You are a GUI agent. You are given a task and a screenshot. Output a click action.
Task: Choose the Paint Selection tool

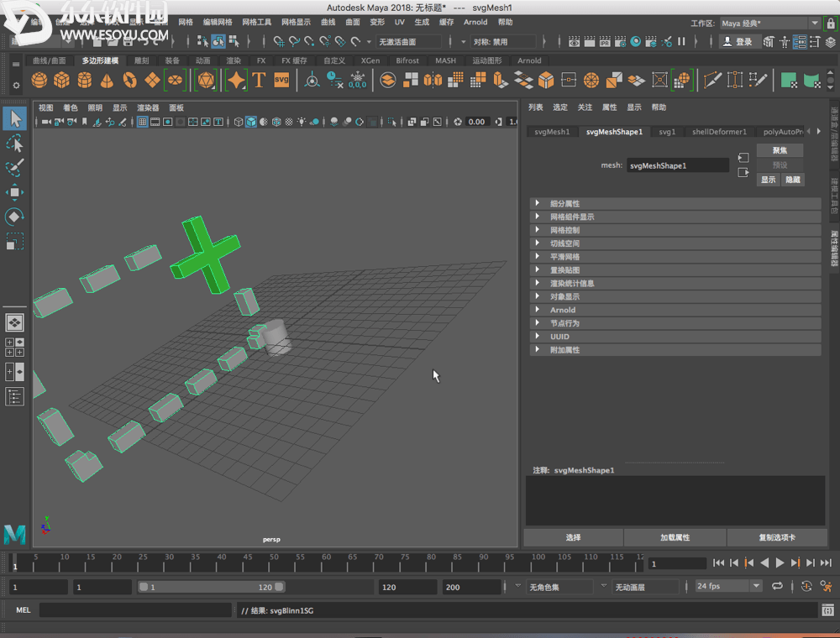[15, 168]
